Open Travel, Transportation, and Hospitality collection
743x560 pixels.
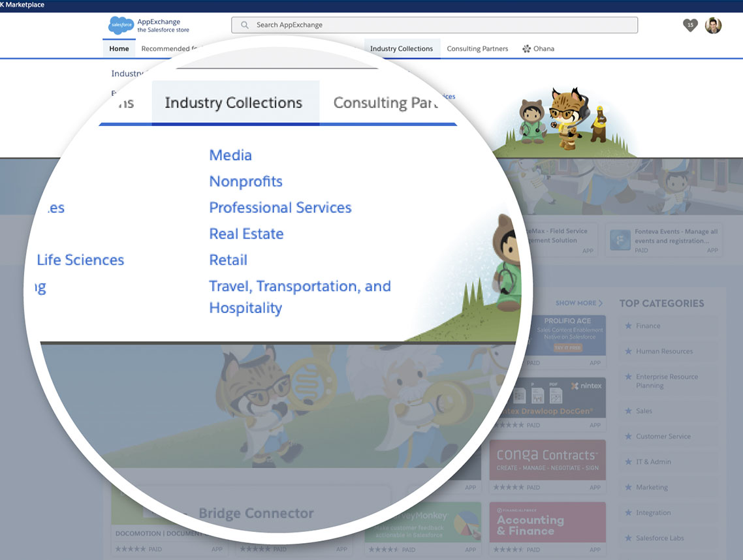[x=300, y=286]
